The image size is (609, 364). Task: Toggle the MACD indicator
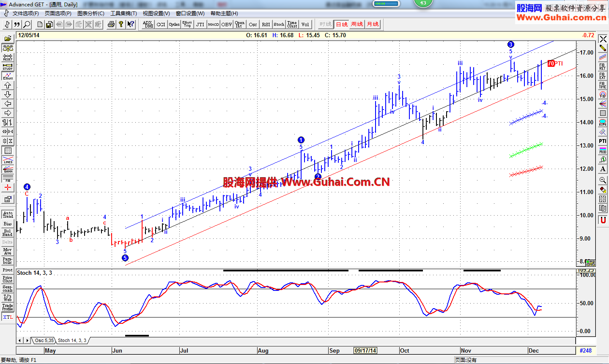pyautogui.click(x=213, y=24)
